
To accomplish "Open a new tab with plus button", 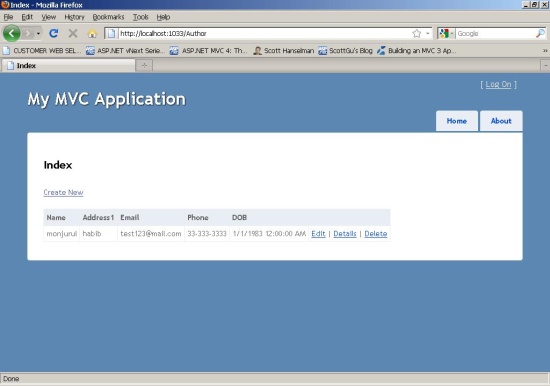I will 144,65.
